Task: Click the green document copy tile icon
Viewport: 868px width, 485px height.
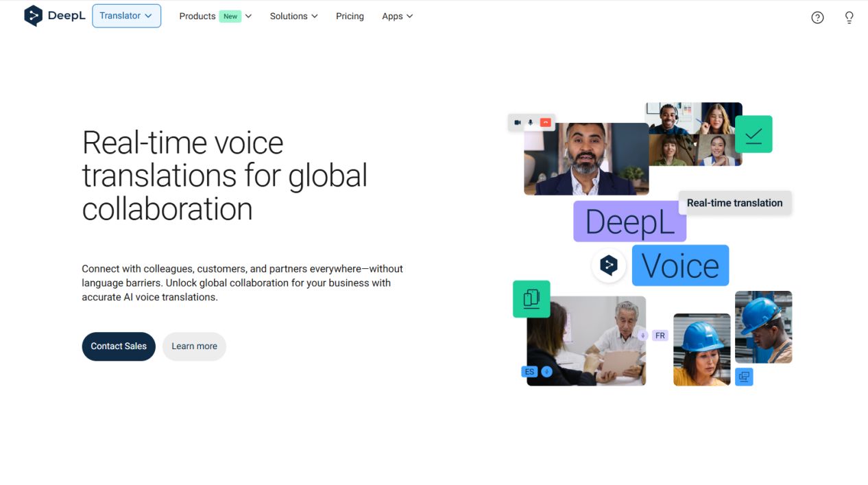Action: click(x=531, y=299)
